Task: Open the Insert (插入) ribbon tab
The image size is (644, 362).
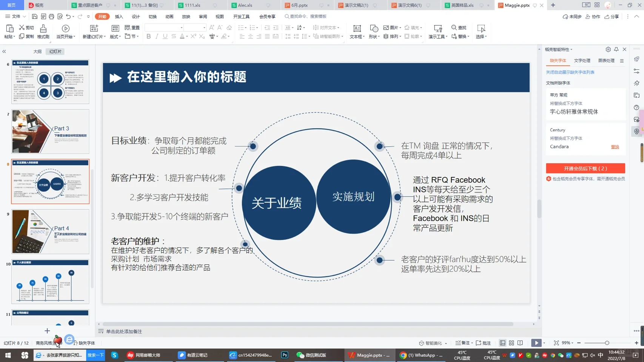Action: click(119, 17)
